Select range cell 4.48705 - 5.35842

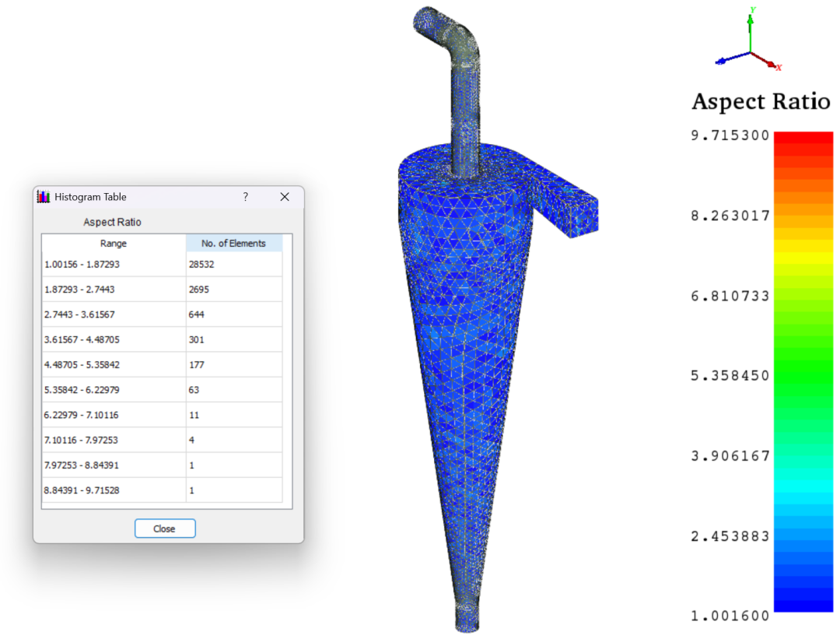tap(114, 365)
